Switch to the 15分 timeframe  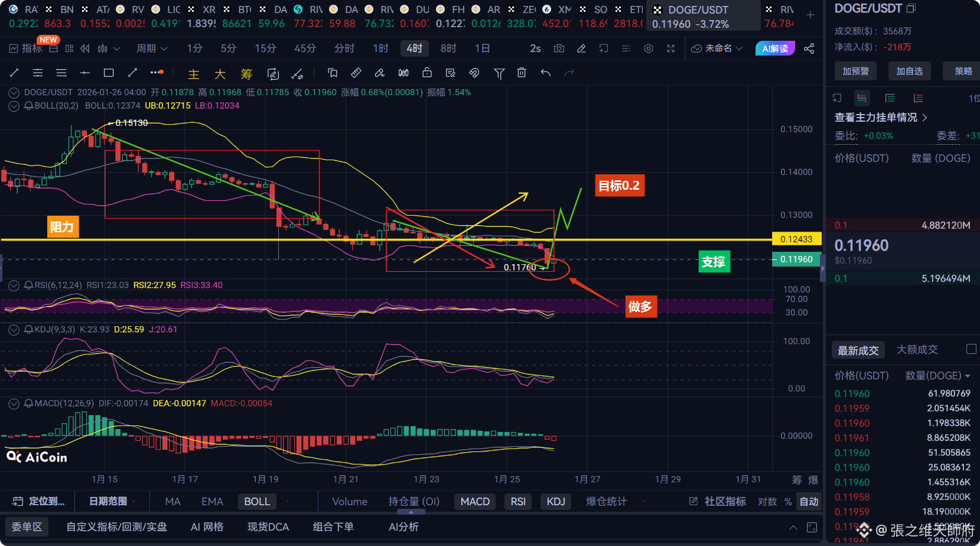265,48
